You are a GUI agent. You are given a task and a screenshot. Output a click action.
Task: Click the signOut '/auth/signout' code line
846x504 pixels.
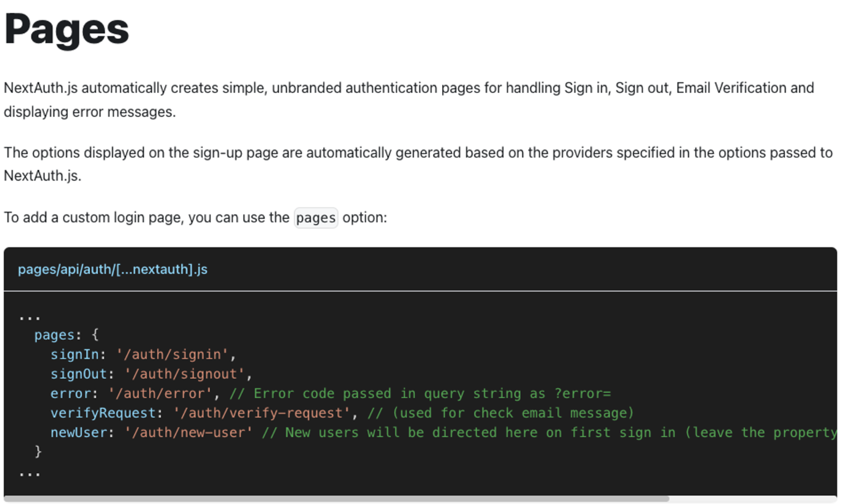pos(151,374)
